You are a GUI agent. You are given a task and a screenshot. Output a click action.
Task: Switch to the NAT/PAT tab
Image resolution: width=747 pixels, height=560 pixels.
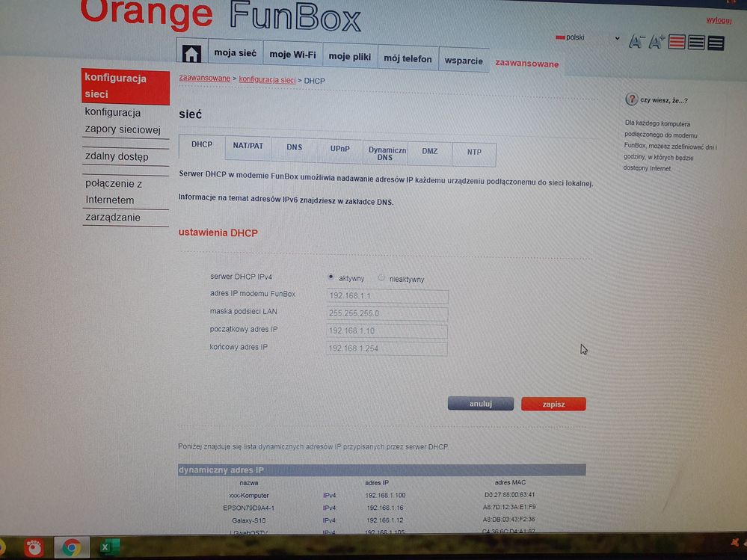(248, 147)
